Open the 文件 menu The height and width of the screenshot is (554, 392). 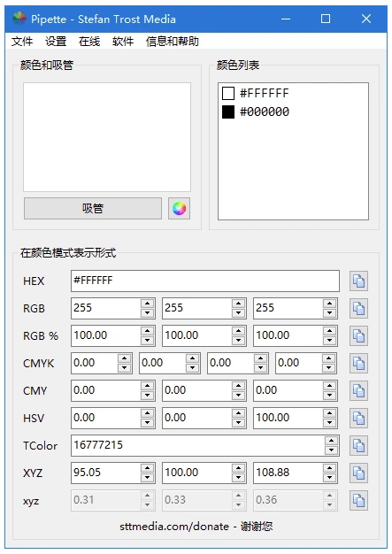pos(22,42)
